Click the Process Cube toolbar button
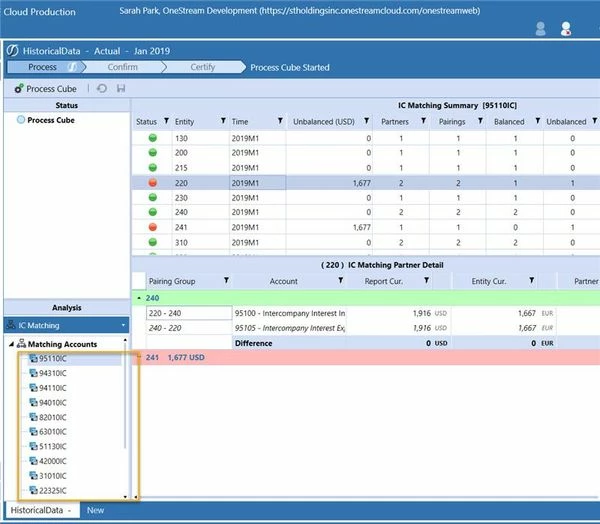This screenshot has width=600, height=524. point(46,89)
